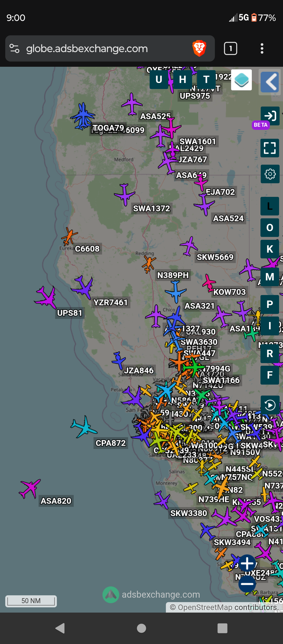The image size is (283, 644).
Task: Open the replay history control
Action: pyautogui.click(x=270, y=405)
